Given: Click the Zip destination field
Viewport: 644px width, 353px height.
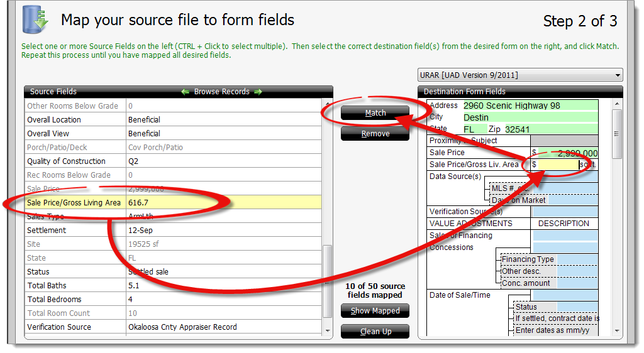Looking at the screenshot, I should coord(550,129).
